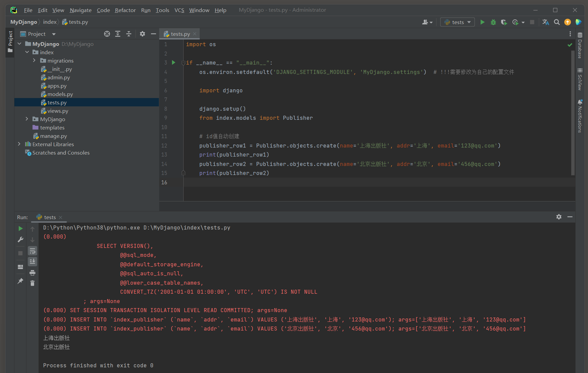Toggle the Project sidebar tool window
This screenshot has width=588, height=373.
(10, 42)
